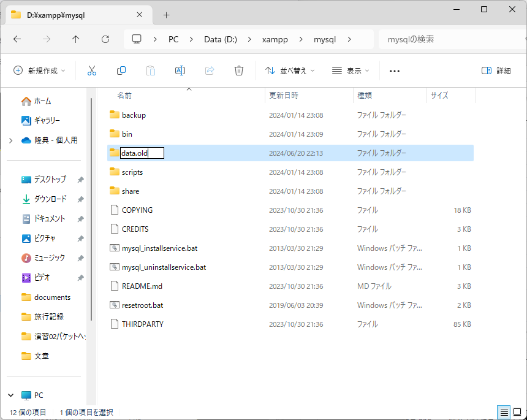Click the Refresh button

tap(105, 39)
